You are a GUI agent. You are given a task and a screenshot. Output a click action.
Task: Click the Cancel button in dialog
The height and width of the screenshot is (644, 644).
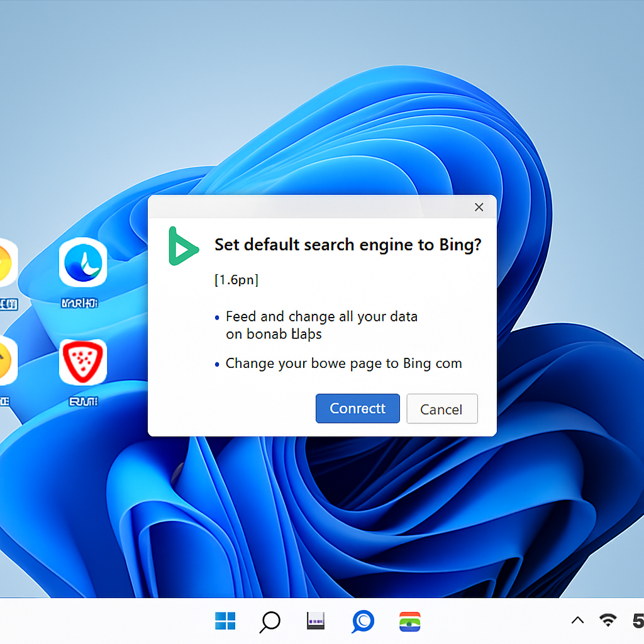[442, 409]
